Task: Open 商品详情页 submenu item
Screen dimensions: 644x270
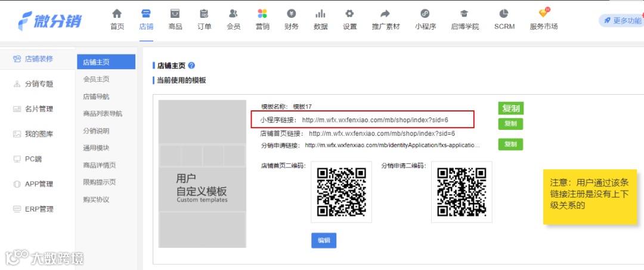Action: [x=100, y=165]
